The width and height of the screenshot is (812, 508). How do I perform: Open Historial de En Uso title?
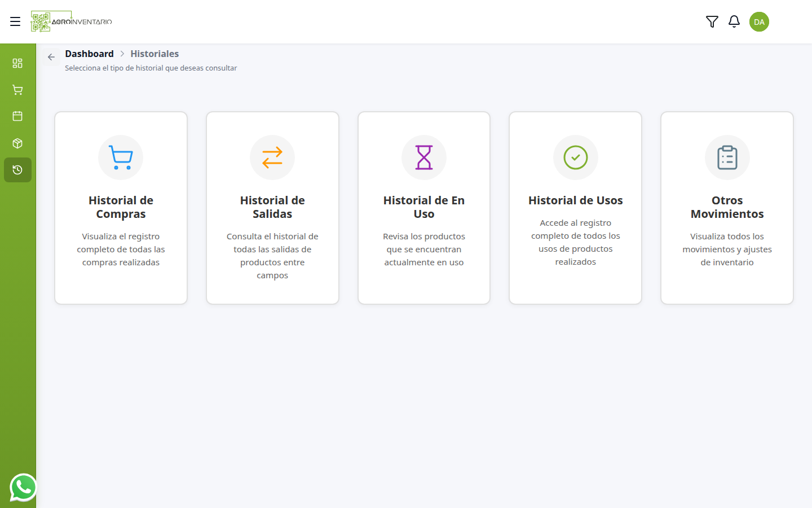click(424, 207)
